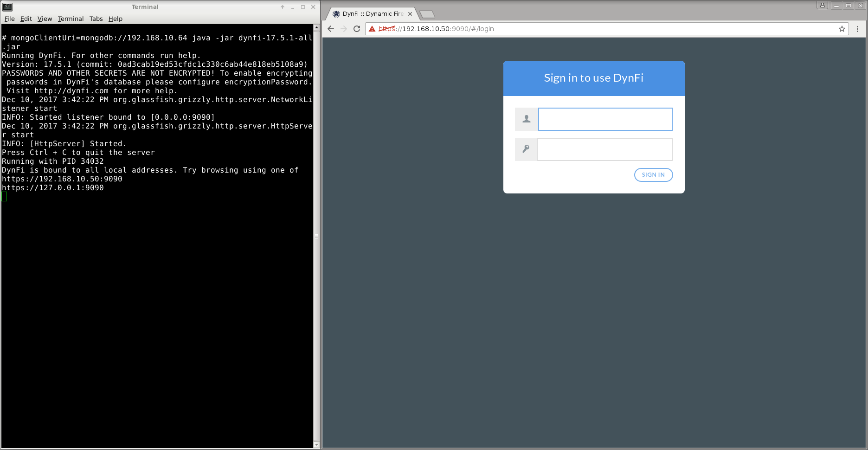The image size is (868, 450).
Task: Click the user icon beside username field
Action: pos(527,119)
